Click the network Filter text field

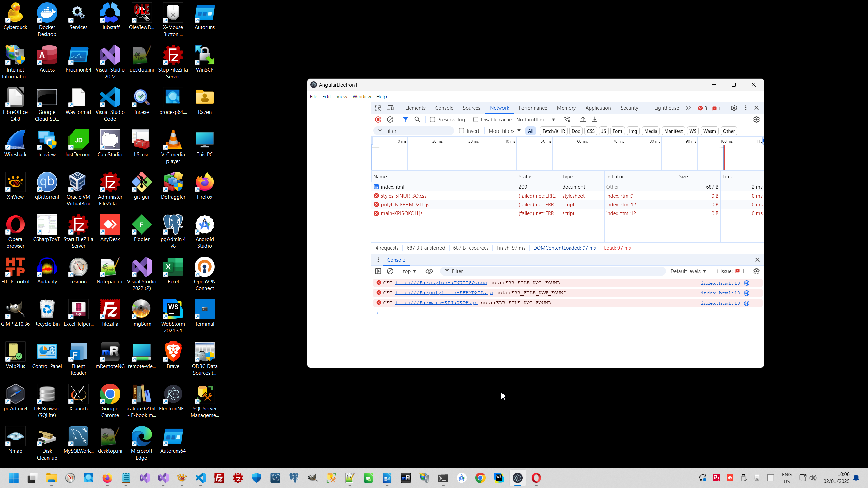[x=417, y=131]
